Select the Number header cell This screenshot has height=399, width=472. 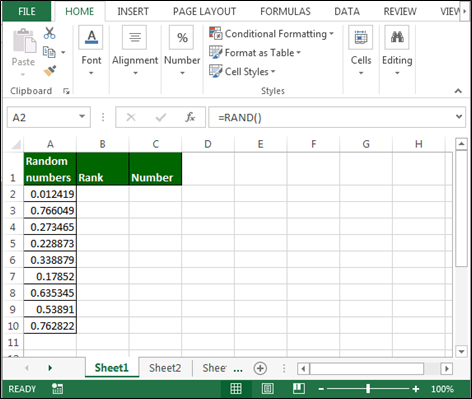click(x=155, y=169)
